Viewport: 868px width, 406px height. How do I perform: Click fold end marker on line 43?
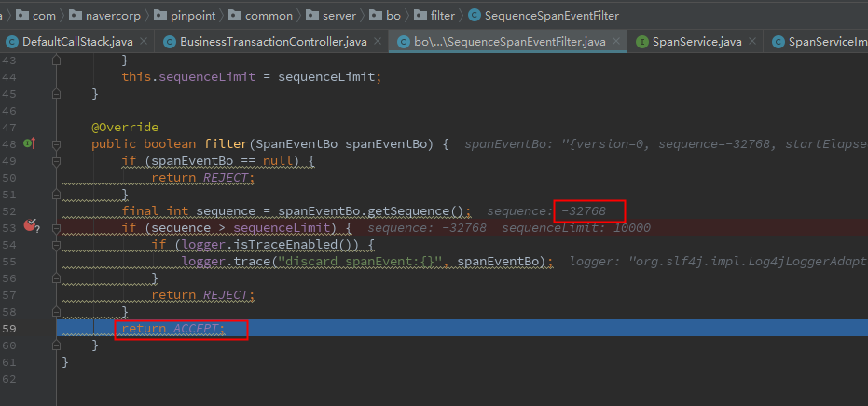(56, 61)
